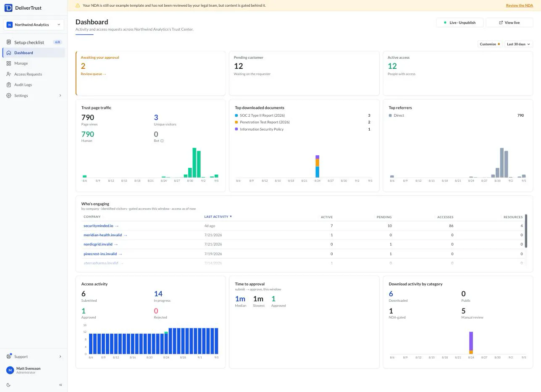Open the Northwind Analytics workspace dropdown

(x=34, y=25)
